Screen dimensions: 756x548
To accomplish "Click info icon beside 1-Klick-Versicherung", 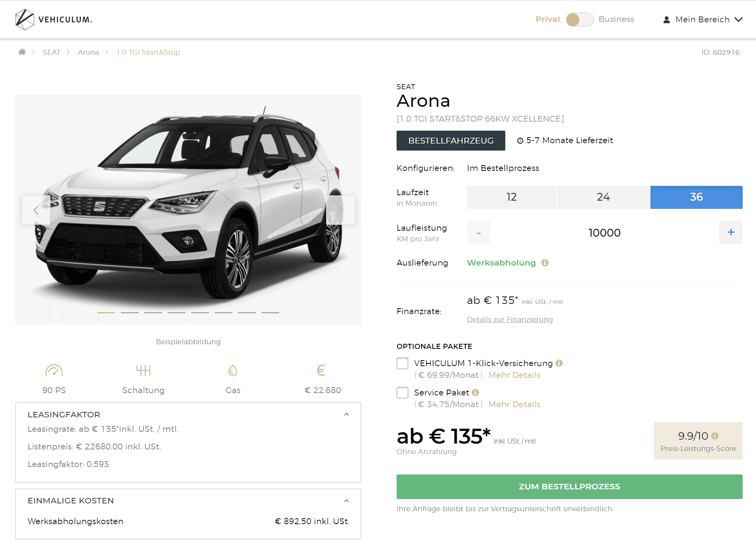I will 559,363.
